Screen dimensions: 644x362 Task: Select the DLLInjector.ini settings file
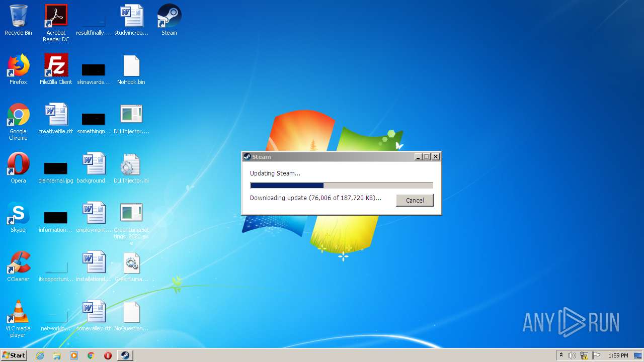131,168
